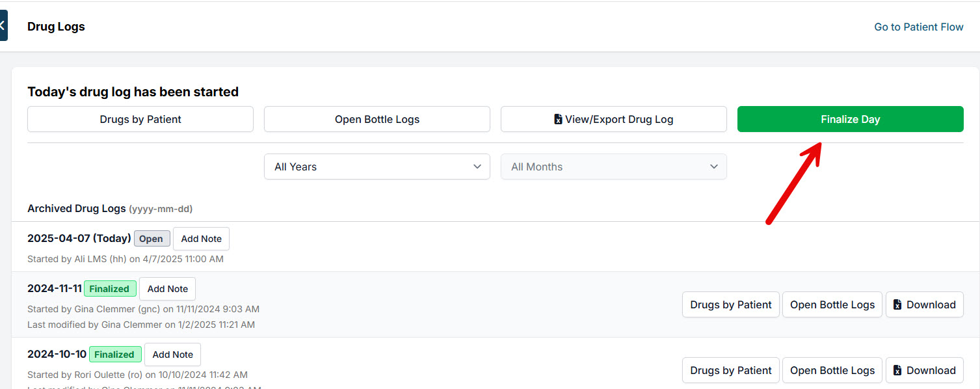Viewport: 980px width, 389px height.
Task: View Open Bottle Logs for 2024-10-10
Action: (832, 371)
